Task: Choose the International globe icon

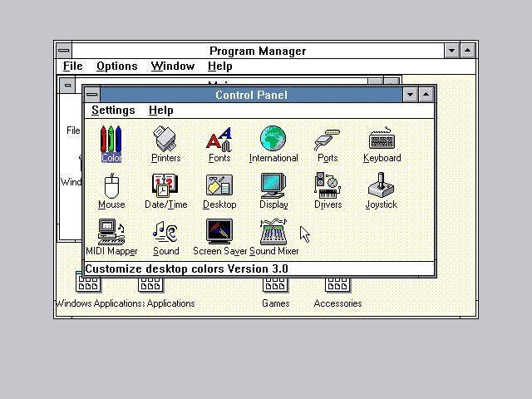Action: click(273, 138)
